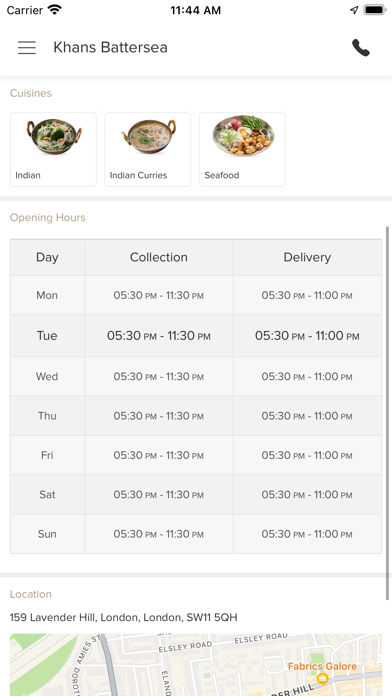The width and height of the screenshot is (392, 696).
Task: Click the Fabrics Galore map marker
Action: pyautogui.click(x=323, y=678)
